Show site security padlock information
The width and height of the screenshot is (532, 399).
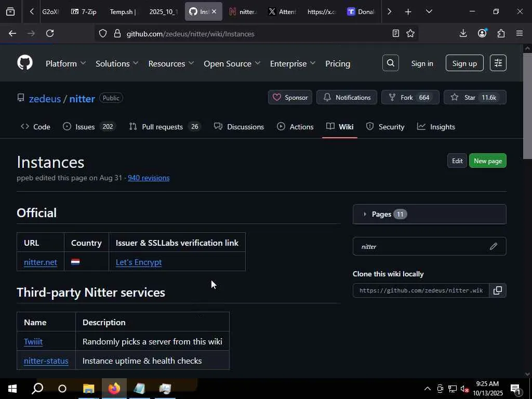[x=117, y=34]
